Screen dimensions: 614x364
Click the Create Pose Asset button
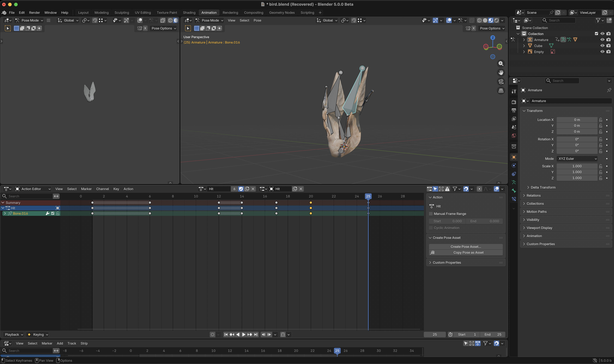[x=465, y=247]
